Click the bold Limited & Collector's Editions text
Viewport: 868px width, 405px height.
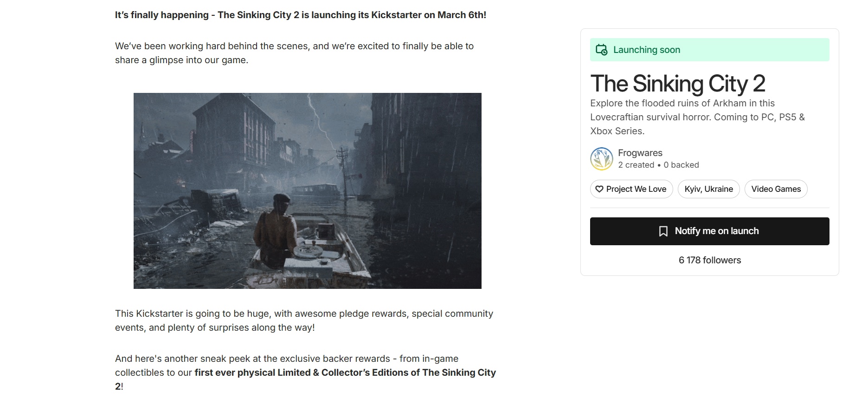tap(345, 372)
